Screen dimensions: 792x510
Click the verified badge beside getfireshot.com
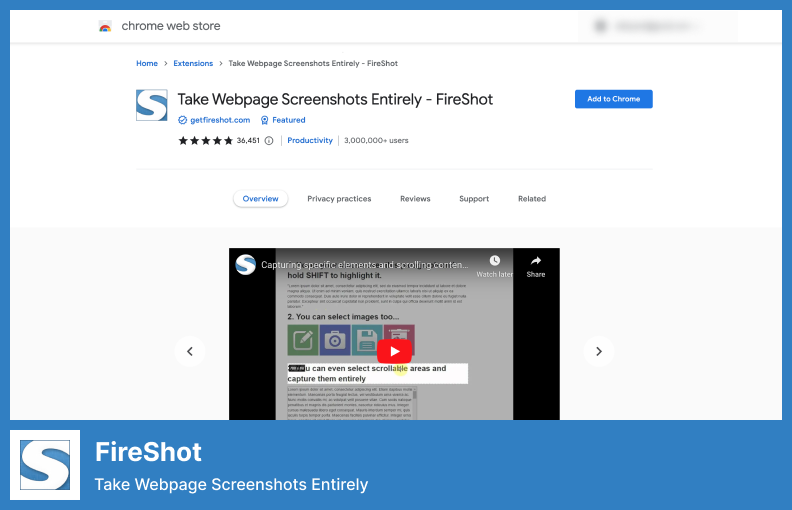[182, 120]
